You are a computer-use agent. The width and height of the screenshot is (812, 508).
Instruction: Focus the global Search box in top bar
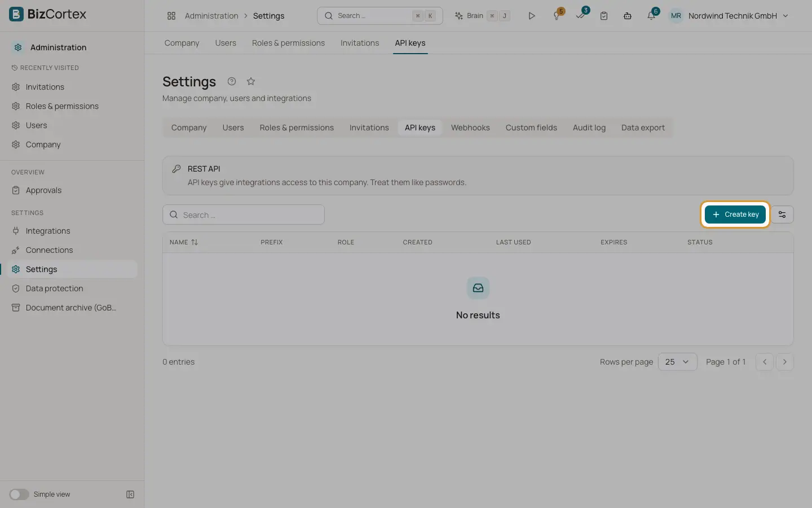pos(380,16)
